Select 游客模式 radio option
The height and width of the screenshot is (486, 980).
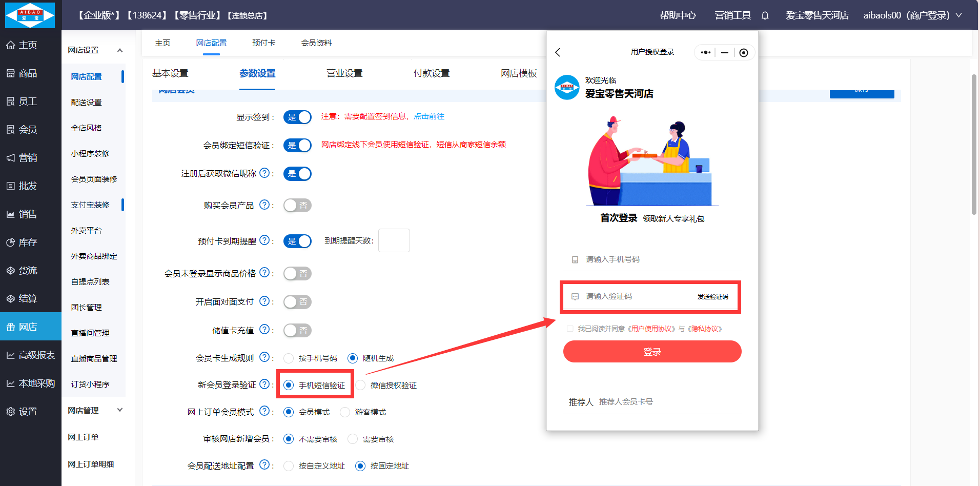pyautogui.click(x=345, y=412)
